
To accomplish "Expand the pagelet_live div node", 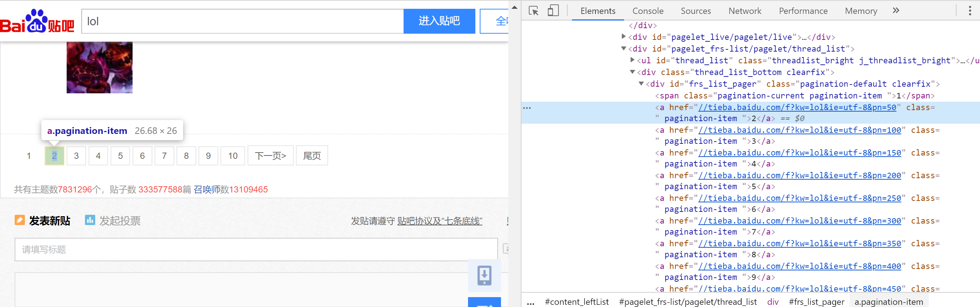I will pyautogui.click(x=623, y=37).
